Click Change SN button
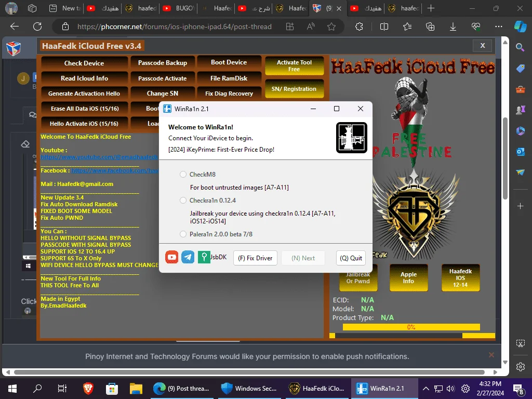 pos(163,94)
